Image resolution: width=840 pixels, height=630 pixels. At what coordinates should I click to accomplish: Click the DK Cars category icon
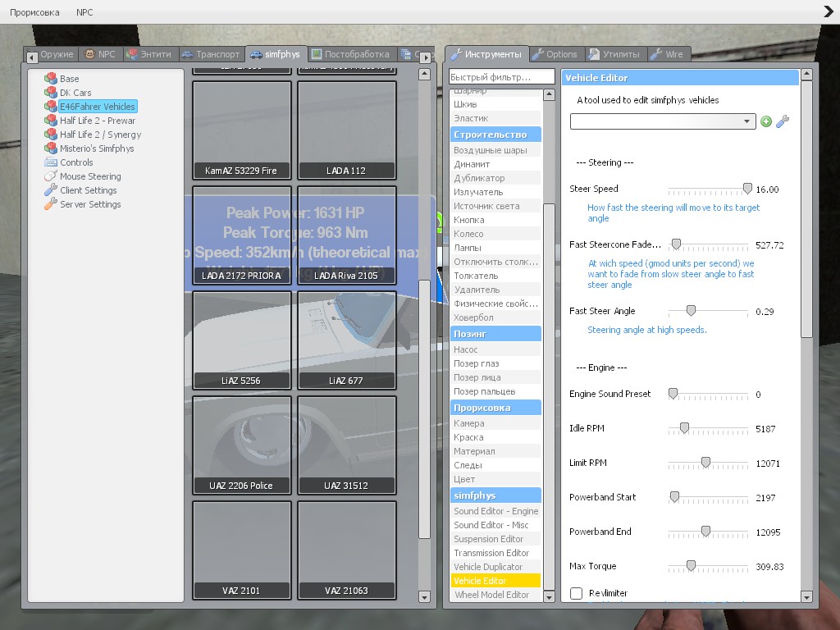tap(51, 93)
